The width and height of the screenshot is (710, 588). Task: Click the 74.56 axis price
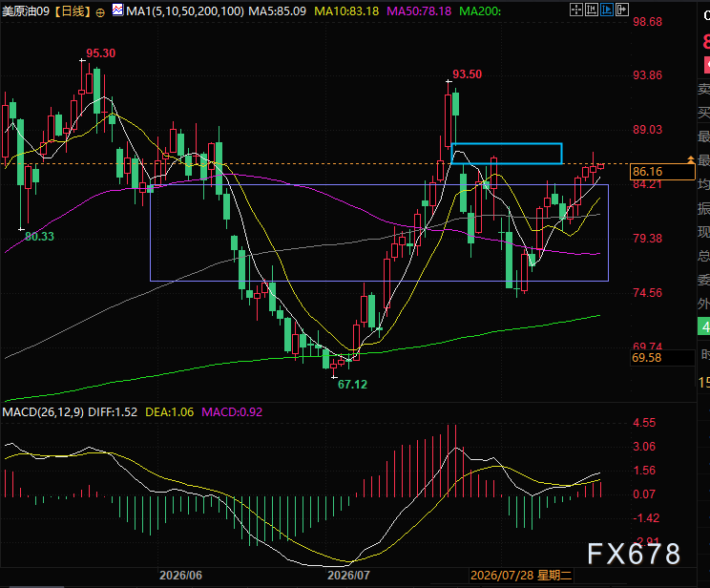tap(648, 293)
